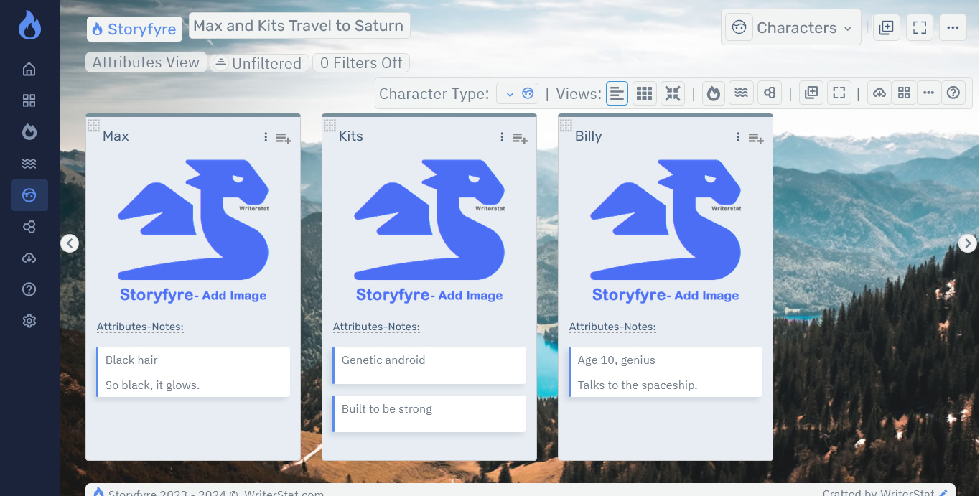The width and height of the screenshot is (980, 496).
Task: Click the relationships web icon in the toolbar
Action: (x=770, y=93)
